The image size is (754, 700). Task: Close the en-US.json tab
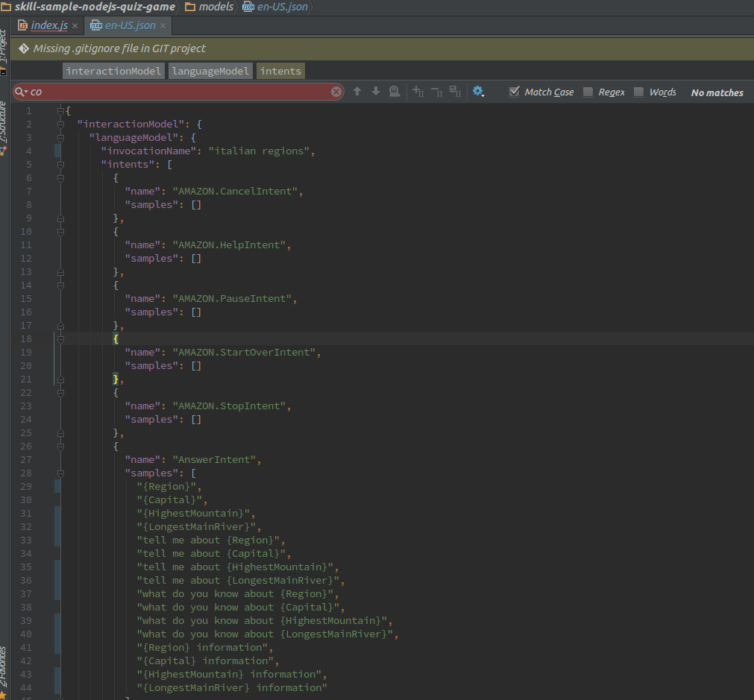(163, 26)
